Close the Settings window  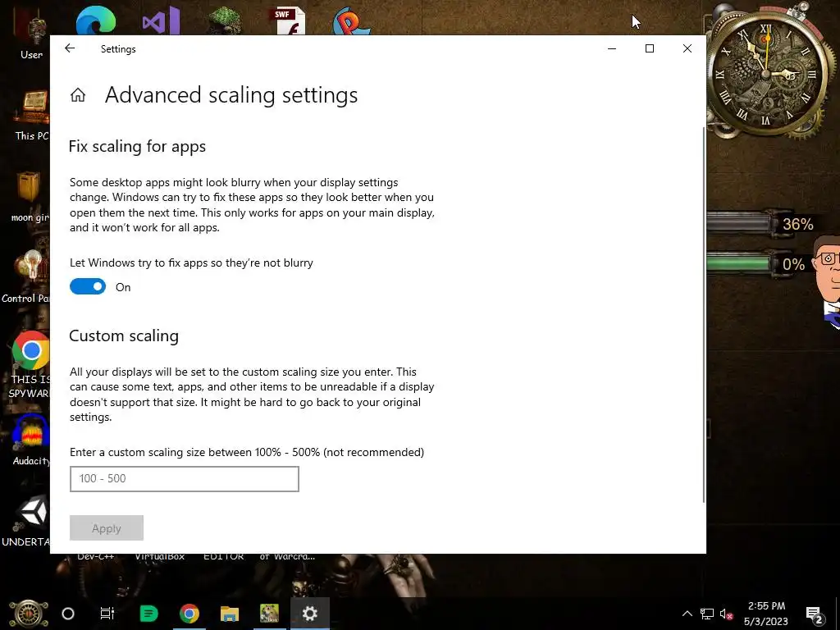[687, 48]
